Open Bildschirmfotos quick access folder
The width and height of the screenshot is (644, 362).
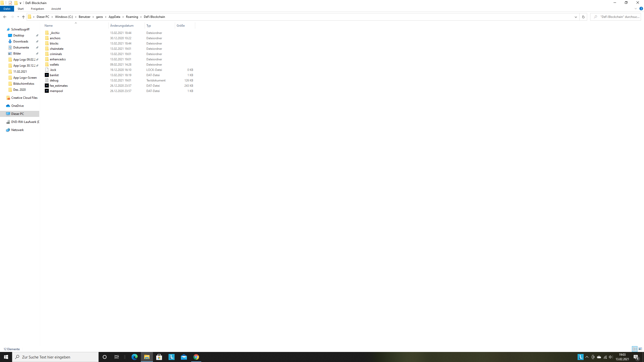(24, 84)
